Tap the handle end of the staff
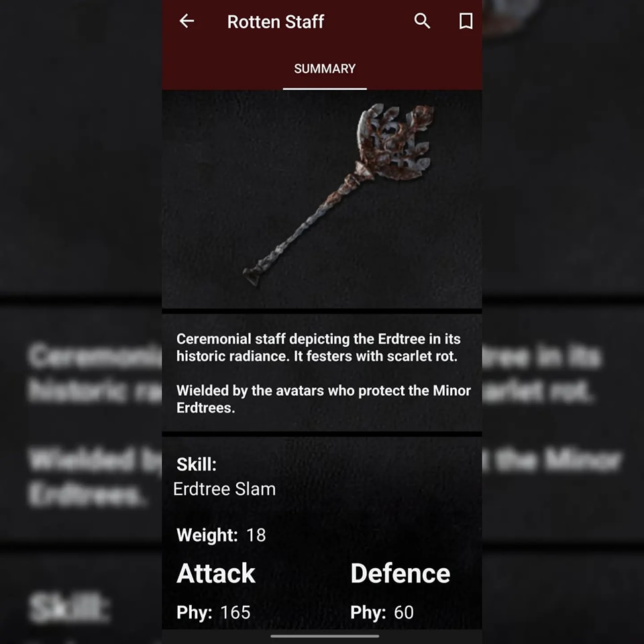644x644 pixels. pos(252,276)
